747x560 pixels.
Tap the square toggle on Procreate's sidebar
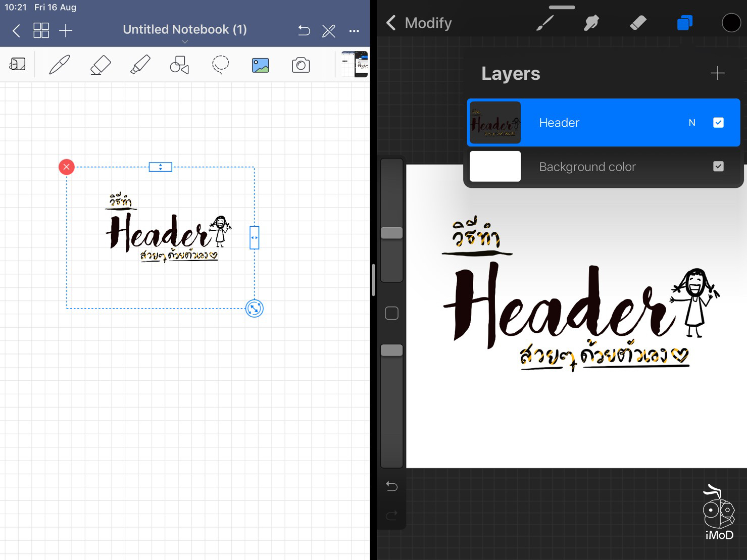pyautogui.click(x=391, y=313)
